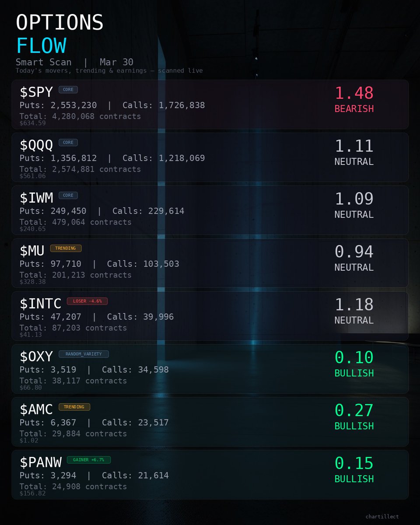Select QQQ puts and calls line
This screenshot has width=420, height=525.
tap(112, 158)
